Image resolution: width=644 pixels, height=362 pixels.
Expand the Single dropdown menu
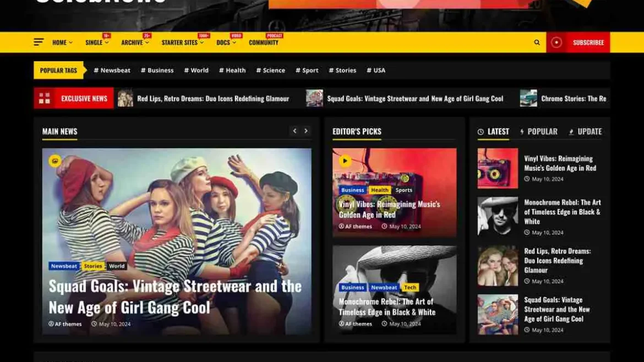96,42
